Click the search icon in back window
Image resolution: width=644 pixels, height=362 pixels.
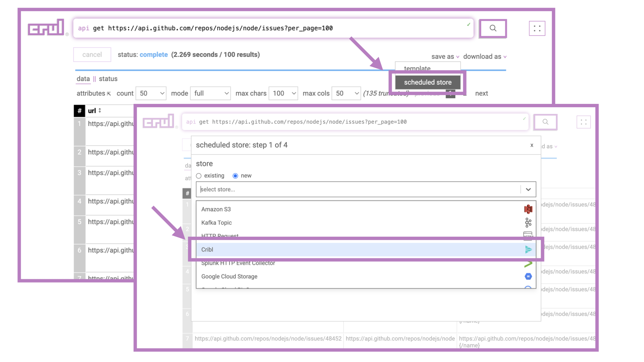[493, 28]
